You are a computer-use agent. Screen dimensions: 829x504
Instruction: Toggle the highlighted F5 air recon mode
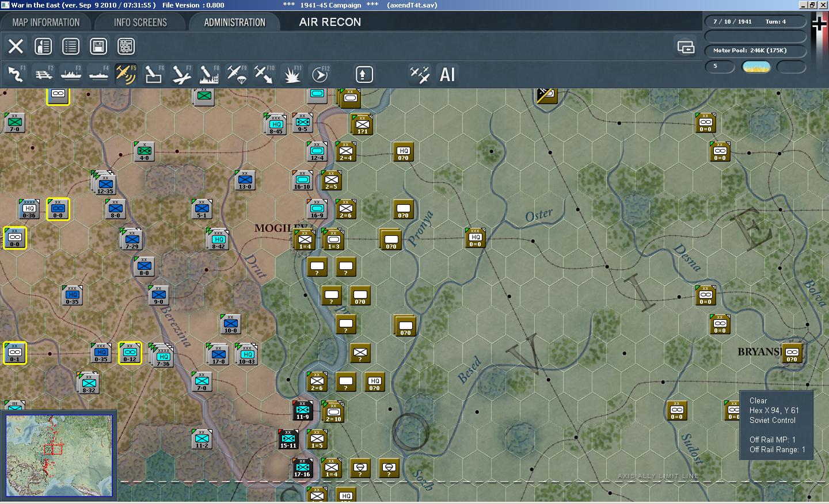[x=126, y=74]
